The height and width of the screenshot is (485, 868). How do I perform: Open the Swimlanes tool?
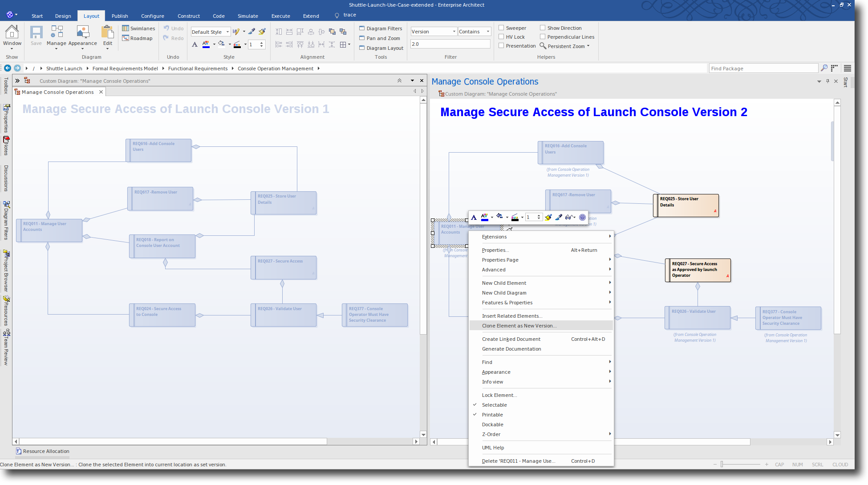tap(138, 28)
